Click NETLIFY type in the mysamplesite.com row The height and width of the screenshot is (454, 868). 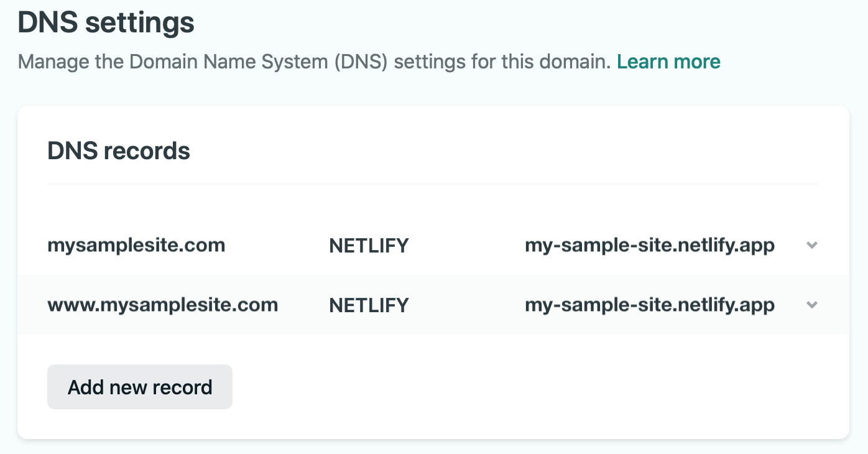[369, 246]
